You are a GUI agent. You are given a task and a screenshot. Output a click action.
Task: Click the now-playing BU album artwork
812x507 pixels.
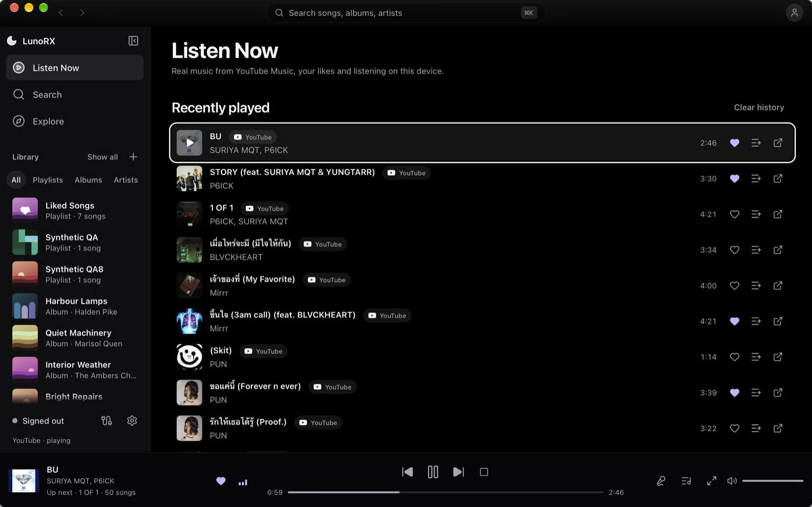(x=24, y=481)
